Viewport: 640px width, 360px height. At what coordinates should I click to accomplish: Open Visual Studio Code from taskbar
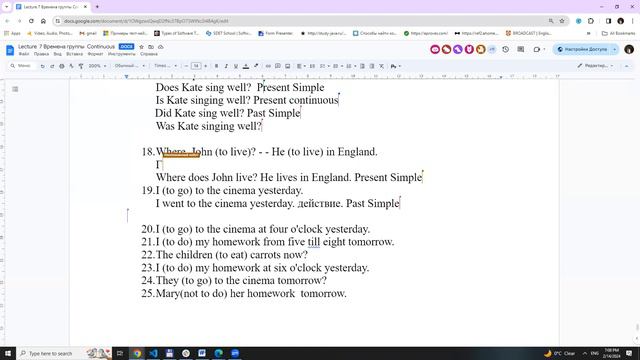pos(153,353)
